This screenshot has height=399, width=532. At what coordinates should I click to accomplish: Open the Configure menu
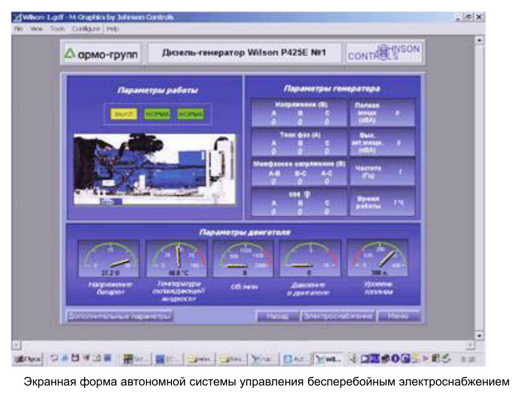click(86, 29)
